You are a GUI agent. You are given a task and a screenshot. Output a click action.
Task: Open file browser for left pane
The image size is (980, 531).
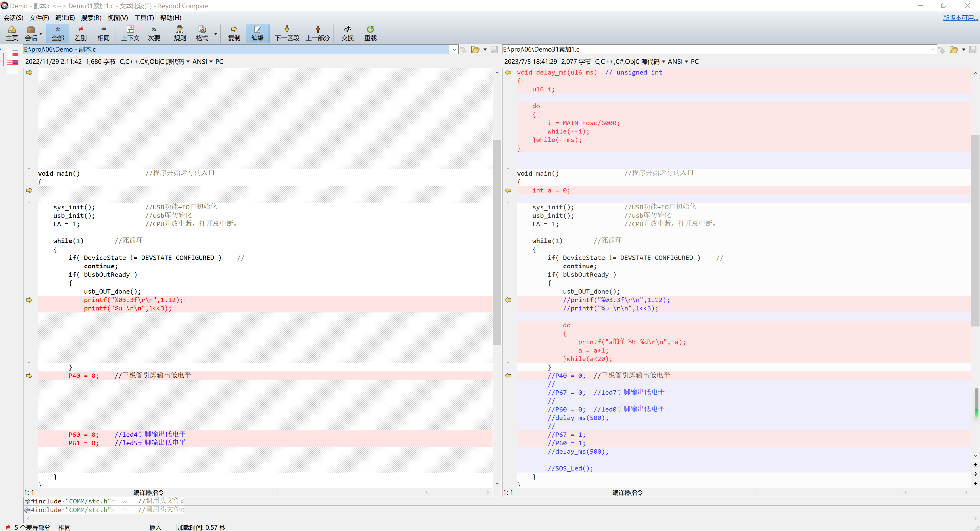tap(475, 50)
